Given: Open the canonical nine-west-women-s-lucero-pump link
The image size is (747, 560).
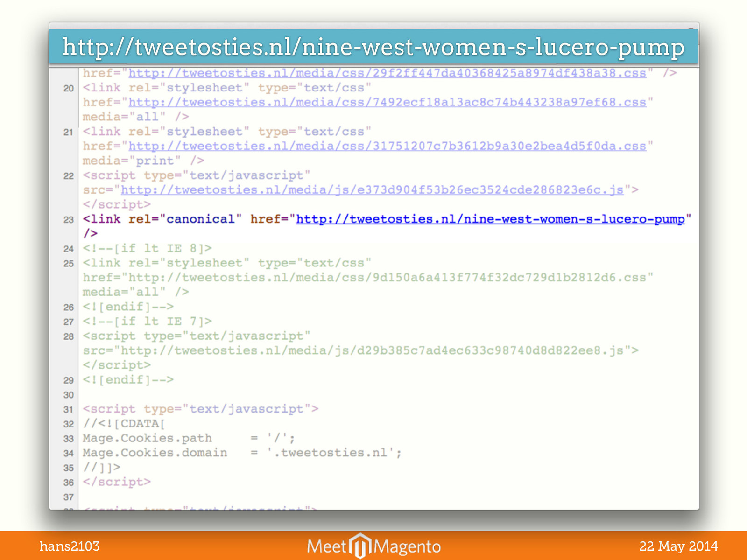Looking at the screenshot, I should coord(490,219).
